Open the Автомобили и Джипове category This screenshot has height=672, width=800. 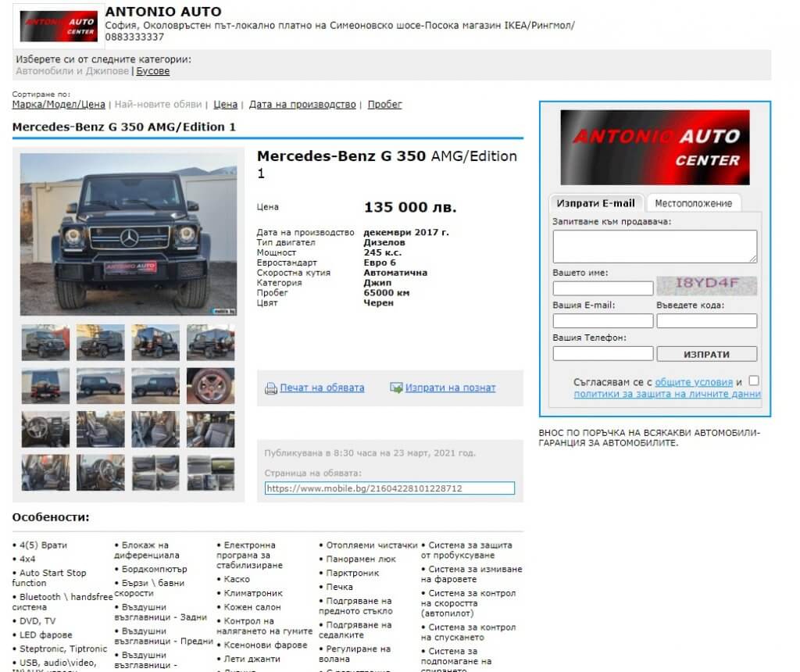pyautogui.click(x=72, y=71)
